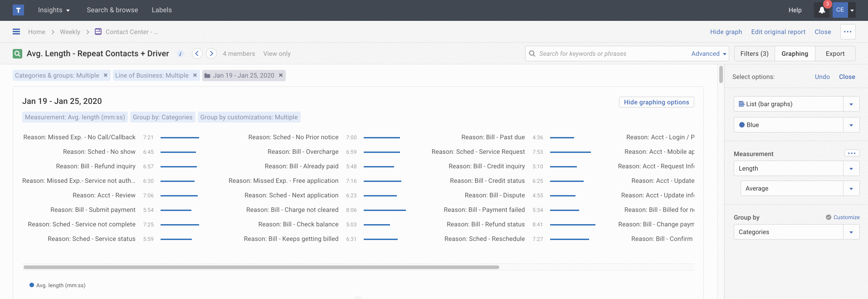Open the three-dots menu in header
The image size is (868, 299).
click(848, 32)
